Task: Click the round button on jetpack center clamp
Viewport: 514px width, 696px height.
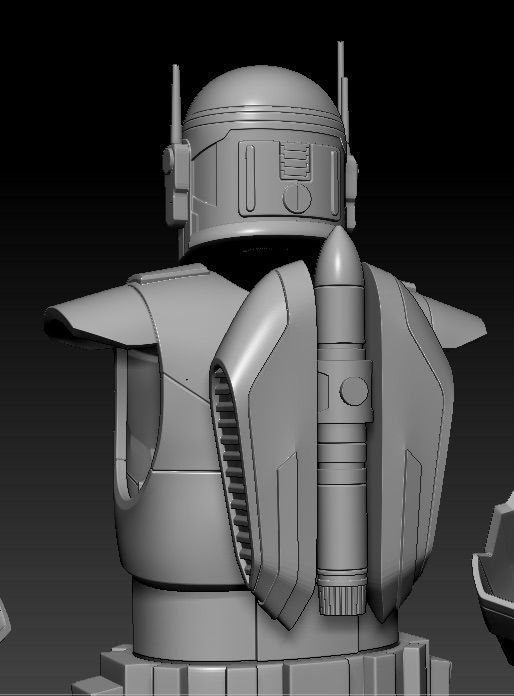Action: click(x=354, y=392)
